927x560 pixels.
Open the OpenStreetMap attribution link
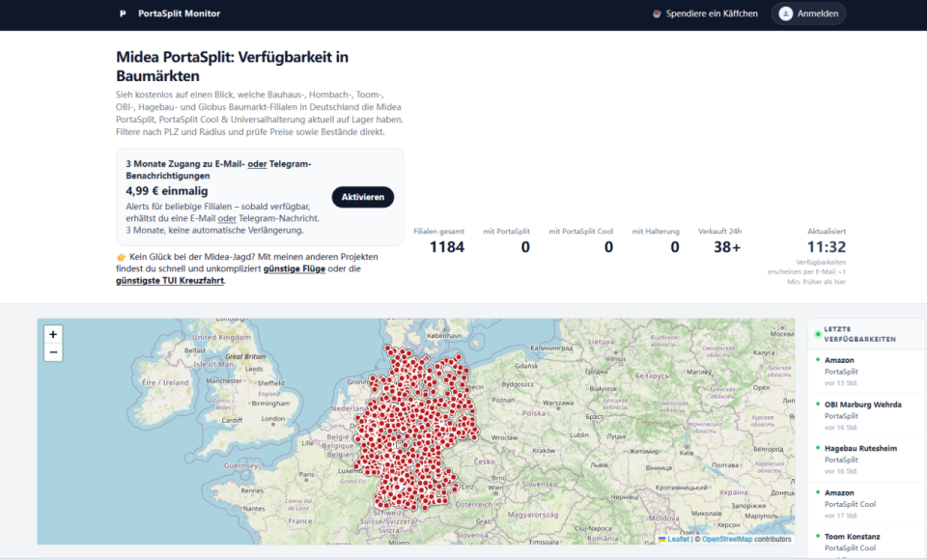click(x=726, y=539)
